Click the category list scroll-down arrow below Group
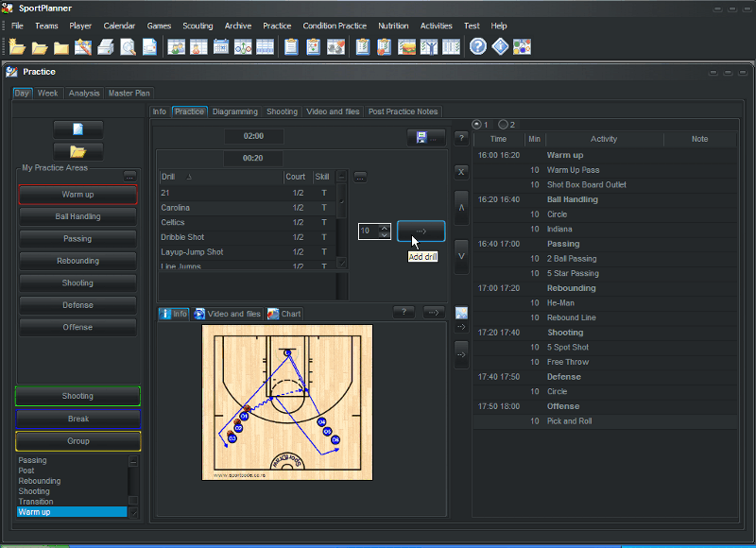 coord(133,512)
